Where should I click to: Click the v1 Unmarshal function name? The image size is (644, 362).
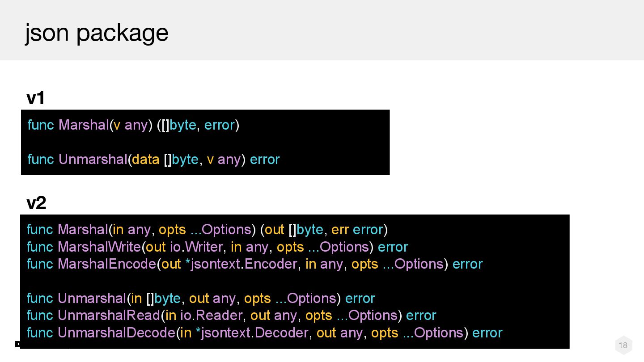click(x=93, y=160)
